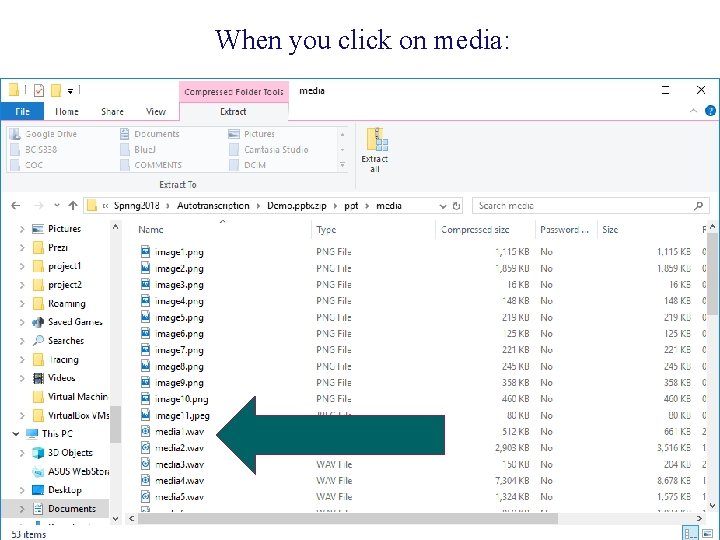This screenshot has width=720, height=540.
Task: Select the image11.jpeg file
Action: (175, 416)
